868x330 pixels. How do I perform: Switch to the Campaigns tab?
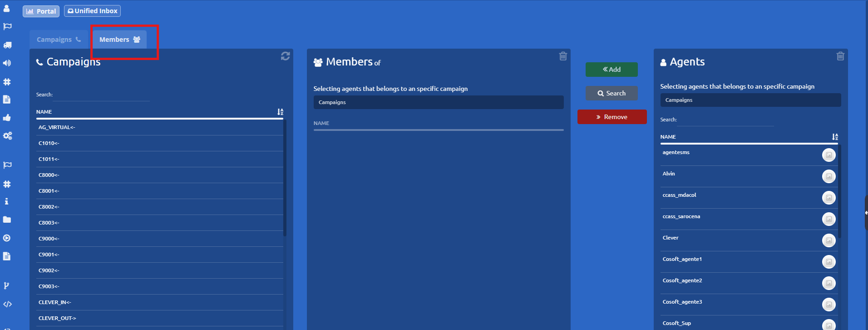pos(59,40)
